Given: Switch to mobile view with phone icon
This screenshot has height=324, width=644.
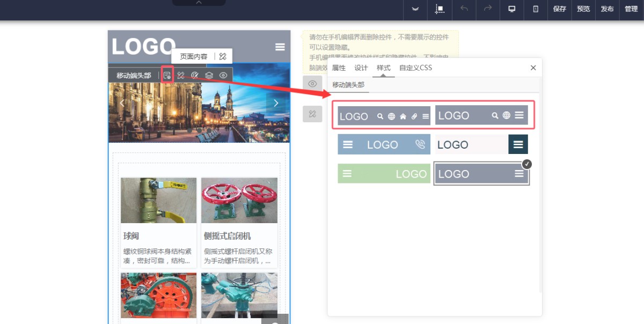Looking at the screenshot, I should click(x=536, y=9).
